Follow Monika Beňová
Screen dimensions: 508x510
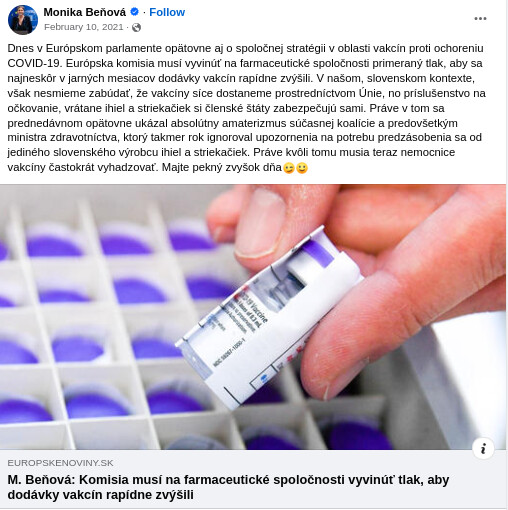click(167, 12)
